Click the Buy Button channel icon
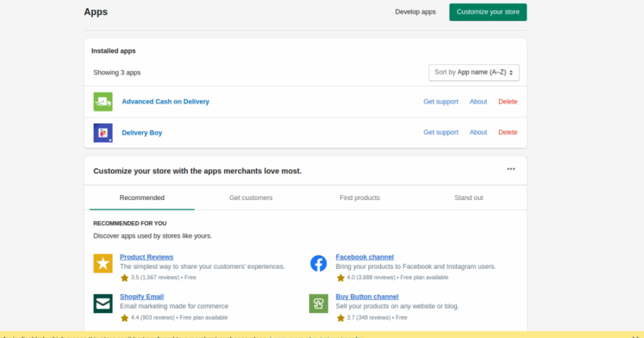The image size is (644, 338). tap(318, 303)
